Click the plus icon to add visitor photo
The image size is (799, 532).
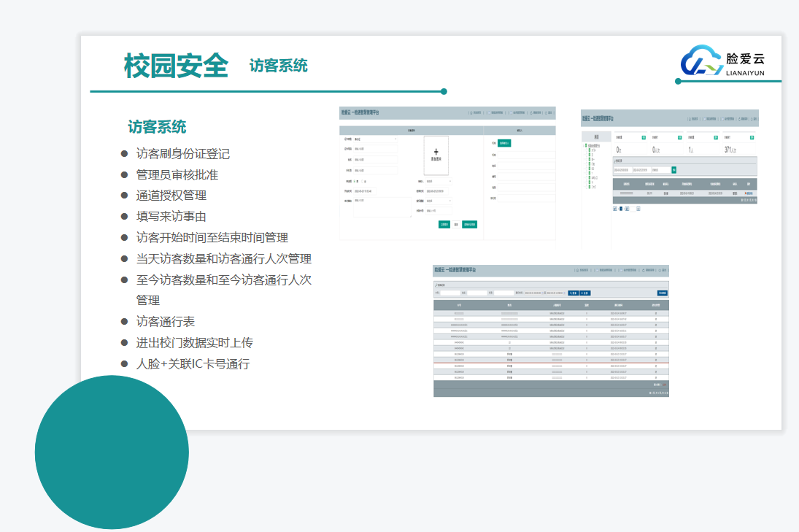click(x=436, y=151)
